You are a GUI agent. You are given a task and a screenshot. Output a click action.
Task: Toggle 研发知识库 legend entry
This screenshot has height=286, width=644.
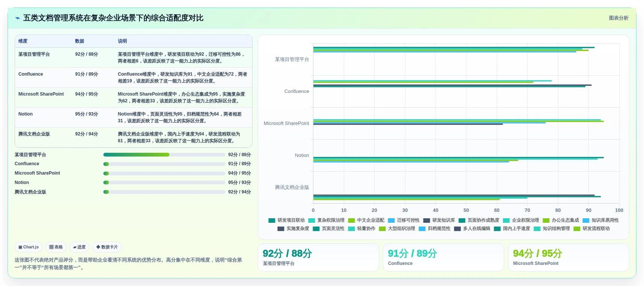pos(439,221)
